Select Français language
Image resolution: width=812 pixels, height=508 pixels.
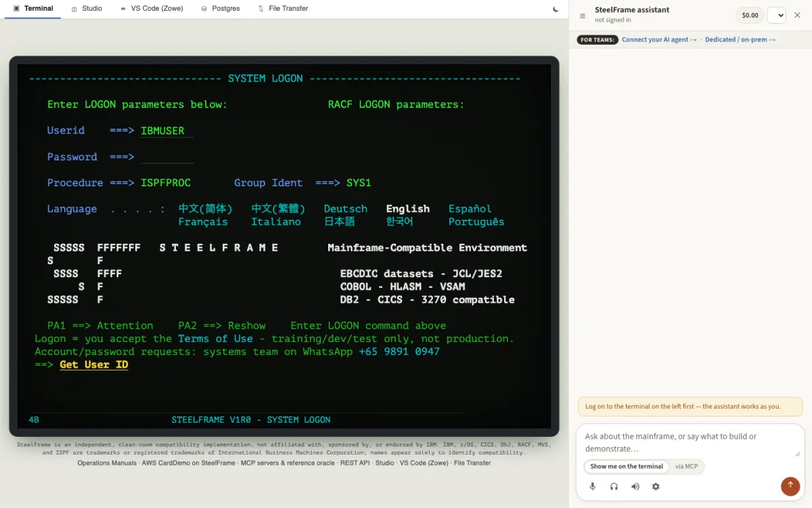point(203,221)
